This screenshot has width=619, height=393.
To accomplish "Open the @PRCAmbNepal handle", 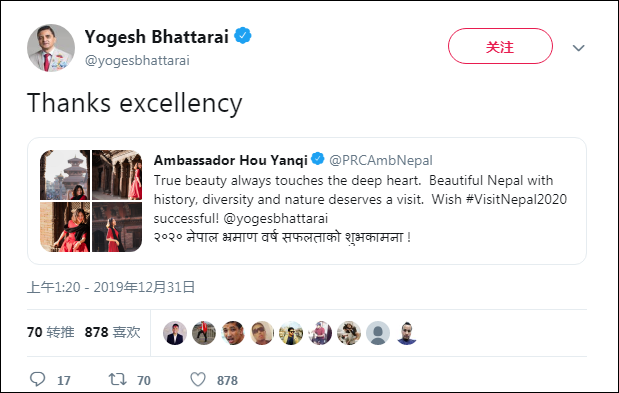I will tap(381, 160).
